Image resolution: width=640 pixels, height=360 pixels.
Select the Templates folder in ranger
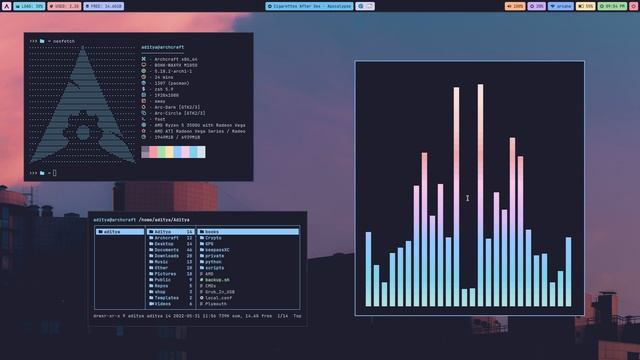click(x=170, y=298)
